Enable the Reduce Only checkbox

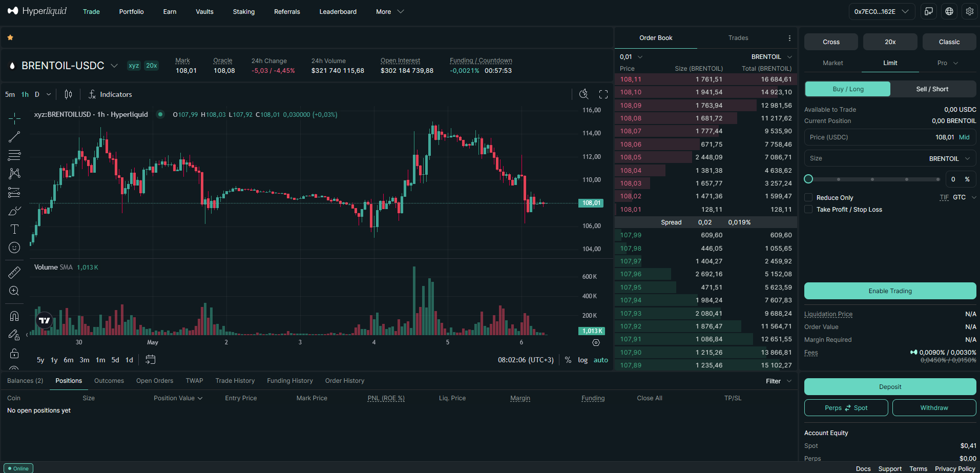[808, 197]
